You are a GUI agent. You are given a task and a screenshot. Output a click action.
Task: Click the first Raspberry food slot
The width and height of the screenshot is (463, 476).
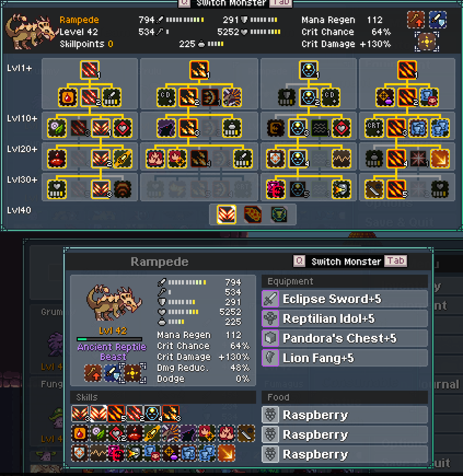(345, 415)
